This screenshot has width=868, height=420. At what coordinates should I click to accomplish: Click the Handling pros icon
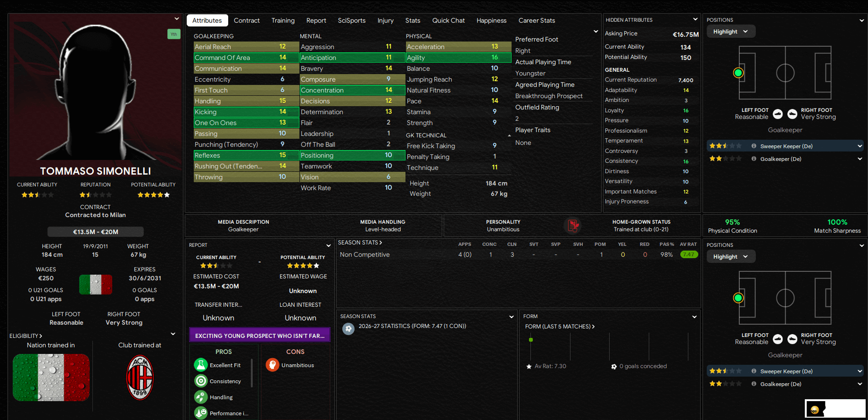(201, 397)
